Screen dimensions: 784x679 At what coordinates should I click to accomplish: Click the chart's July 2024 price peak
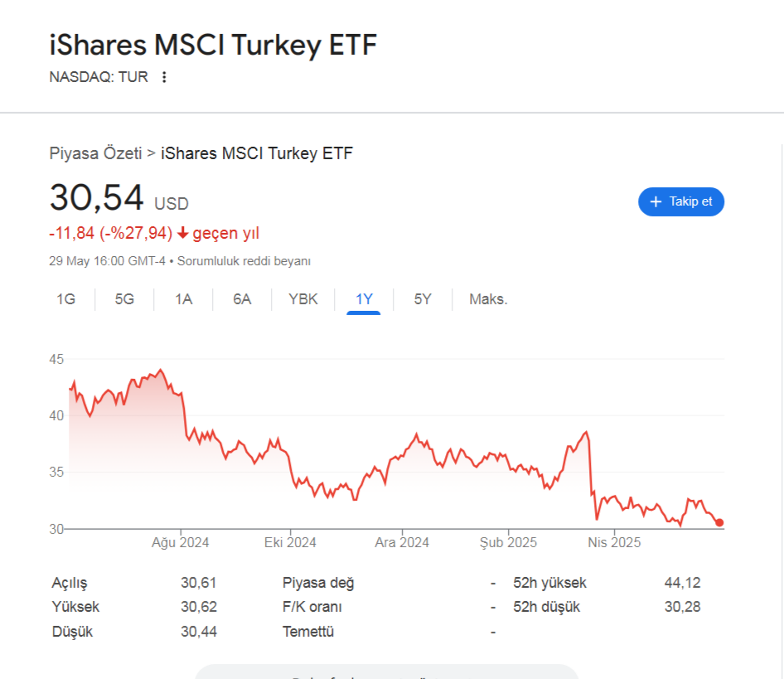pyautogui.click(x=161, y=370)
